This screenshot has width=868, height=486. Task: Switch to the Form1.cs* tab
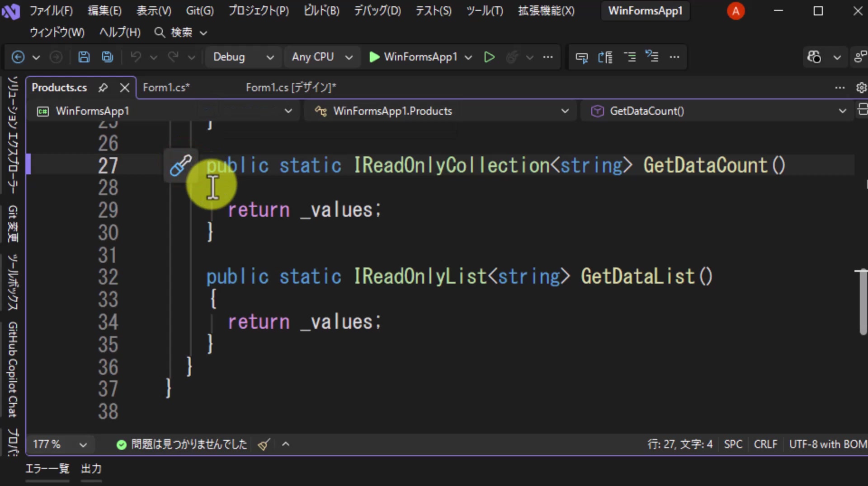coord(166,88)
